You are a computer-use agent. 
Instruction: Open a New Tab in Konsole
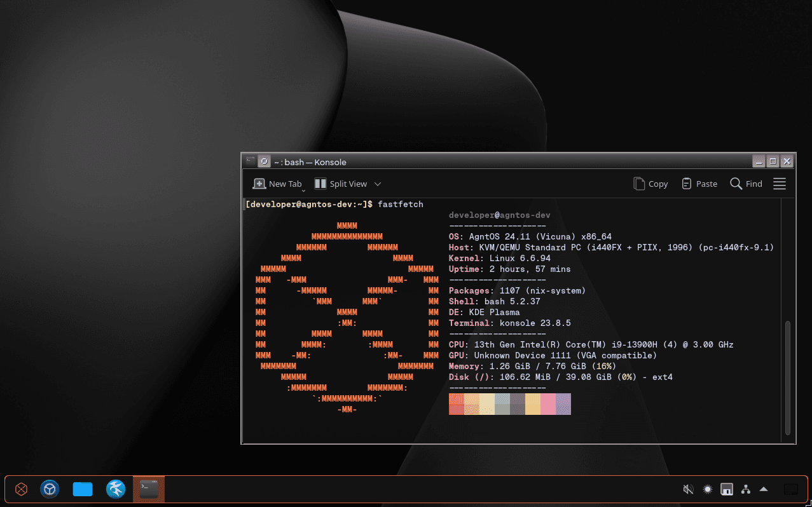pos(277,184)
